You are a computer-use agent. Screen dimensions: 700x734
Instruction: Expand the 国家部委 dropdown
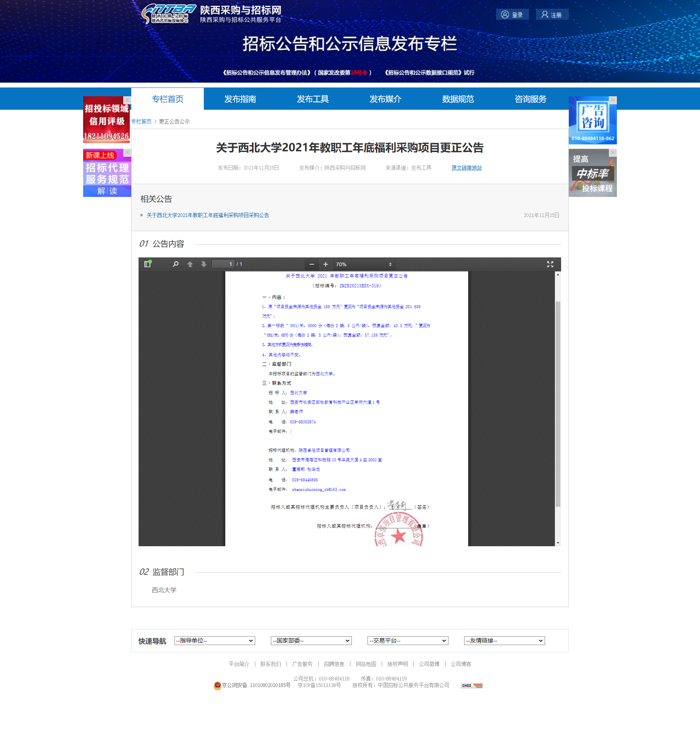pos(311,640)
